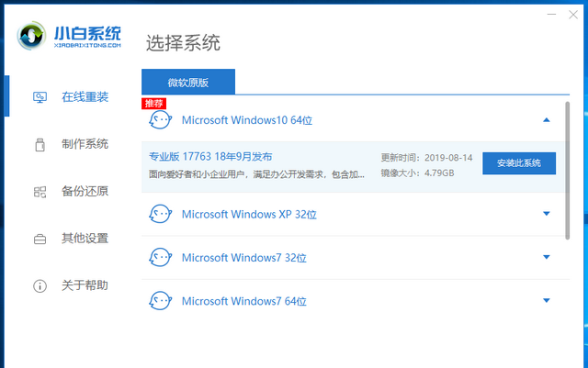Click the 安装此系统 button
588x368 pixels.
[519, 163]
